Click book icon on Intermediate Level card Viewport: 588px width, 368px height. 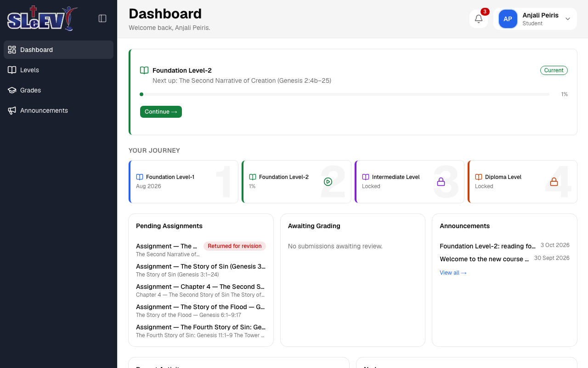366,177
